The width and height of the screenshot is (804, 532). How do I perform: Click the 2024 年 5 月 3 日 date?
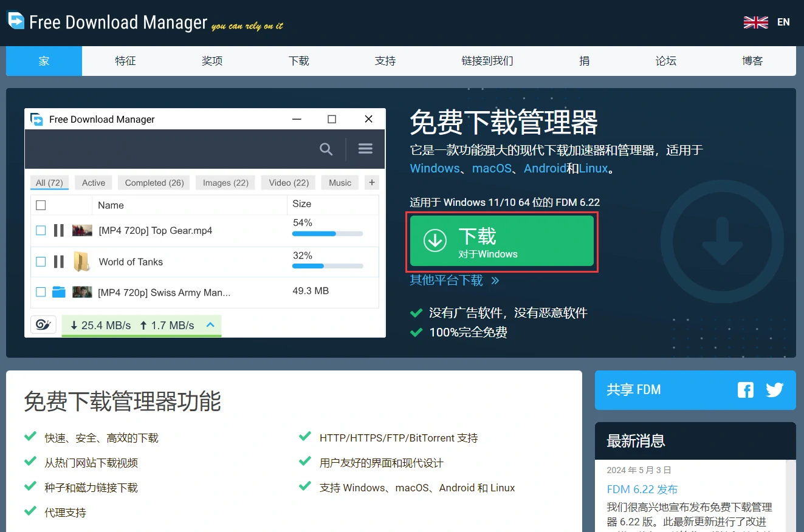click(639, 470)
